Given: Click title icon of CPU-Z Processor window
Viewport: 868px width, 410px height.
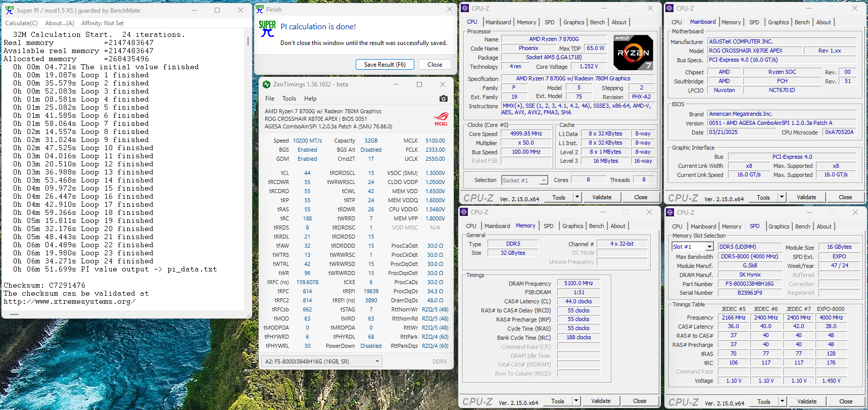Looking at the screenshot, I should coord(465,8).
